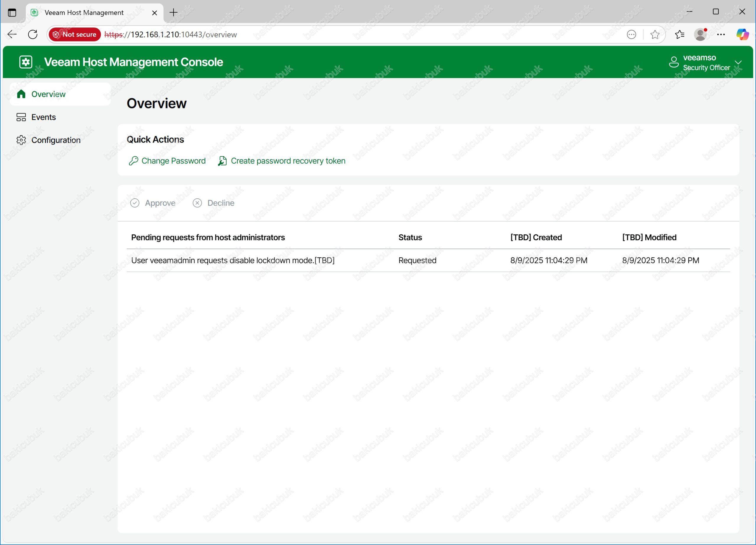The width and height of the screenshot is (756, 545).
Task: Click the [TBD] Modified column header
Action: (649, 237)
